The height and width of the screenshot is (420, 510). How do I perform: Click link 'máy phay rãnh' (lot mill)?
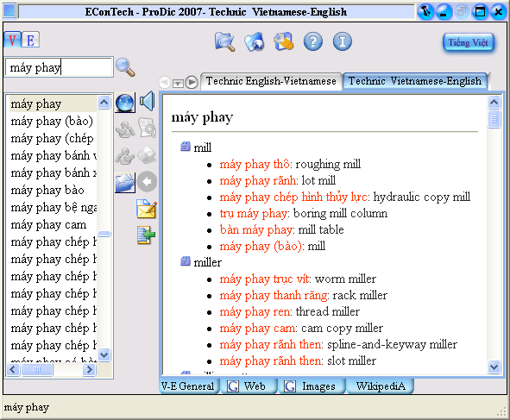click(258, 180)
